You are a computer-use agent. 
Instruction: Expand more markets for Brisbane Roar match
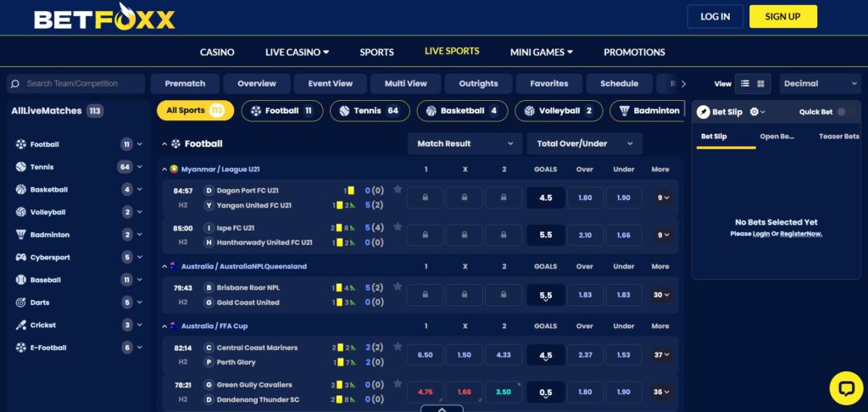[x=661, y=295]
